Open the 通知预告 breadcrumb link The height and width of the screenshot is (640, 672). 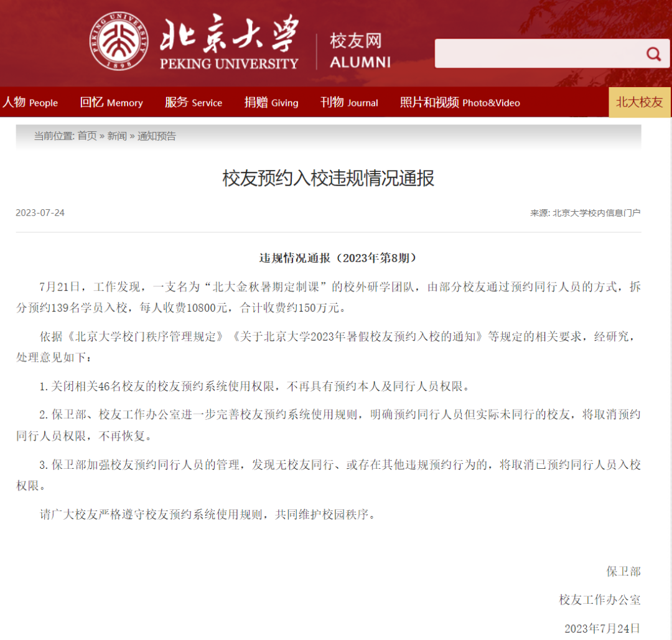157,136
